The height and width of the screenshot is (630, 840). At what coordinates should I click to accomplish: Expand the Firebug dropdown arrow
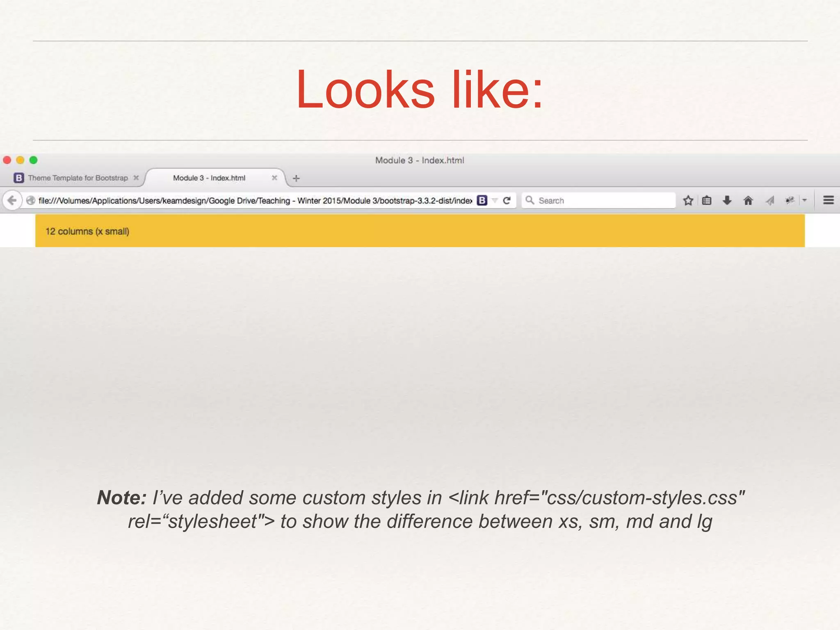click(804, 200)
